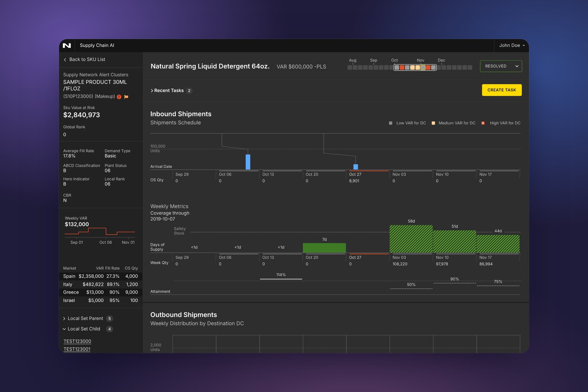Open the RESOLVED status dropdown
This screenshot has width=588, height=392.
(x=501, y=66)
